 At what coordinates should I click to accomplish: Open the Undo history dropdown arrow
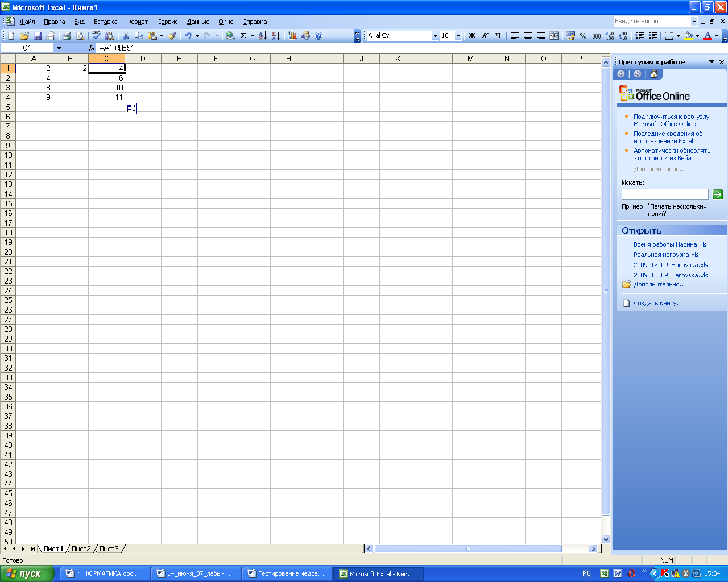197,36
